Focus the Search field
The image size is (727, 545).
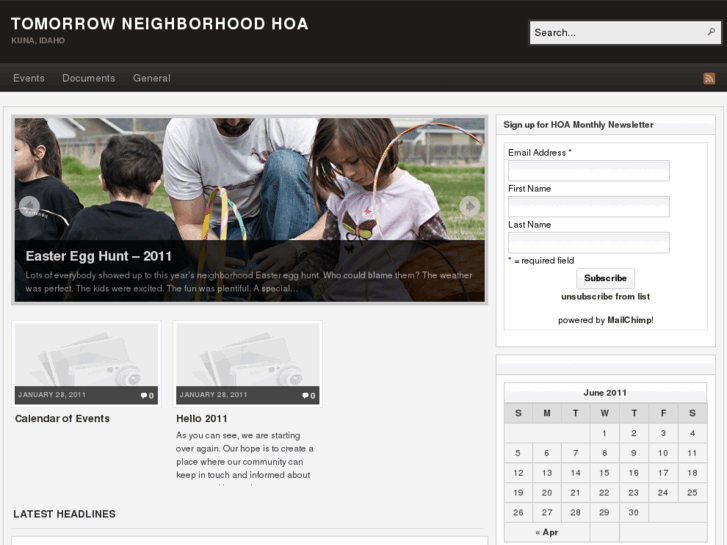(x=625, y=32)
